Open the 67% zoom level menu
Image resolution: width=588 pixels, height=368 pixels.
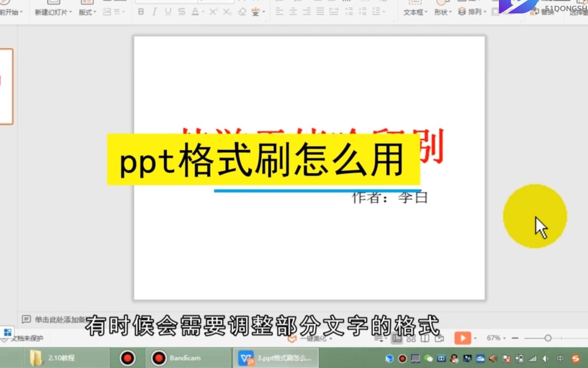tap(496, 338)
